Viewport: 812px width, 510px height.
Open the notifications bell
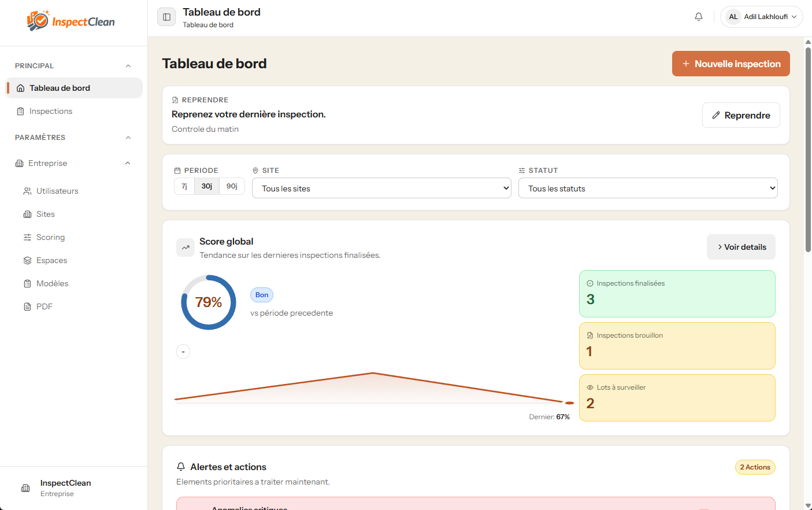click(699, 17)
